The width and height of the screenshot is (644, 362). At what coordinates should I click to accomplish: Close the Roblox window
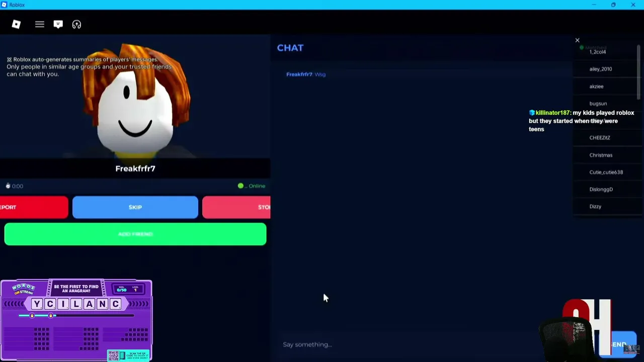633,5
